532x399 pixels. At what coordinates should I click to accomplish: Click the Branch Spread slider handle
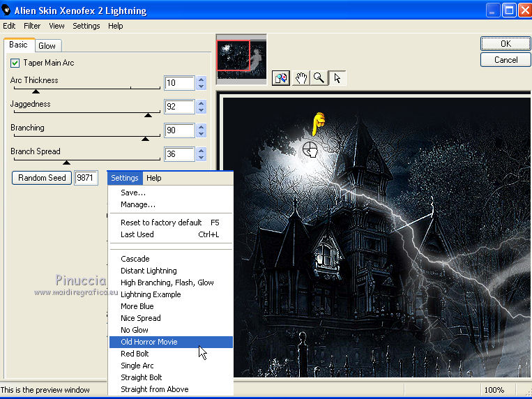66,163
